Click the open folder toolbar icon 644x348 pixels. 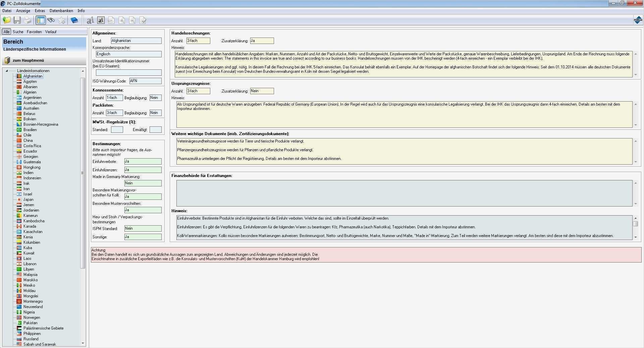7,20
